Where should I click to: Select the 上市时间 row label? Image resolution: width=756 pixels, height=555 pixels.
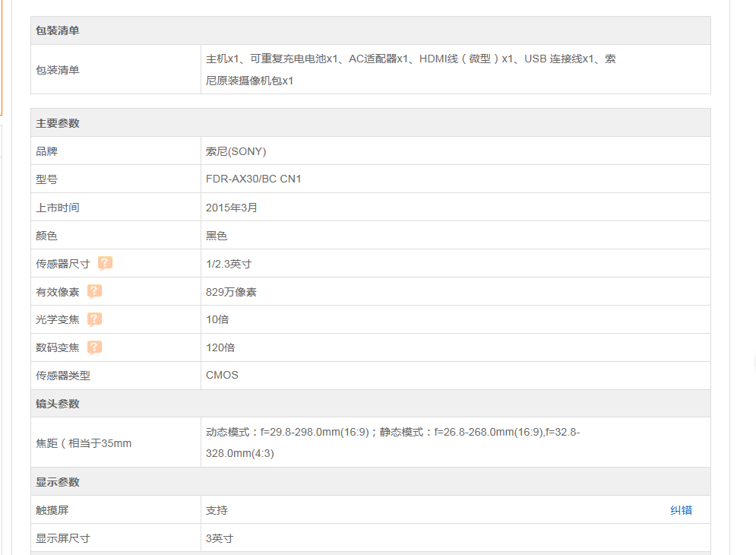pos(58,208)
